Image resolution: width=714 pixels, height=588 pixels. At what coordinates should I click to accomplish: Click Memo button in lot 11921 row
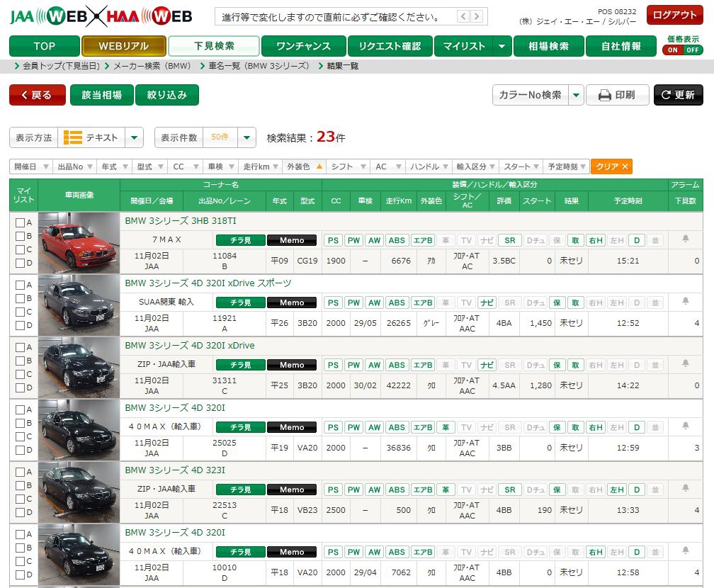click(292, 303)
